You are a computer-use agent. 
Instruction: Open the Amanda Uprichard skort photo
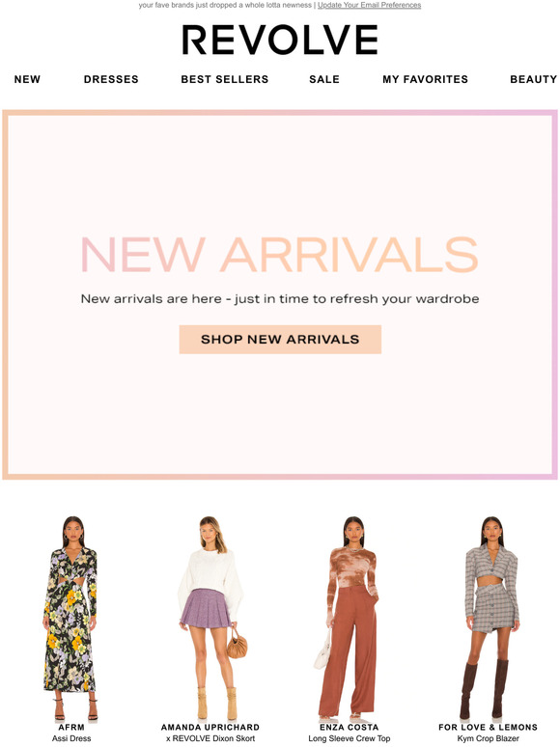coord(210,618)
